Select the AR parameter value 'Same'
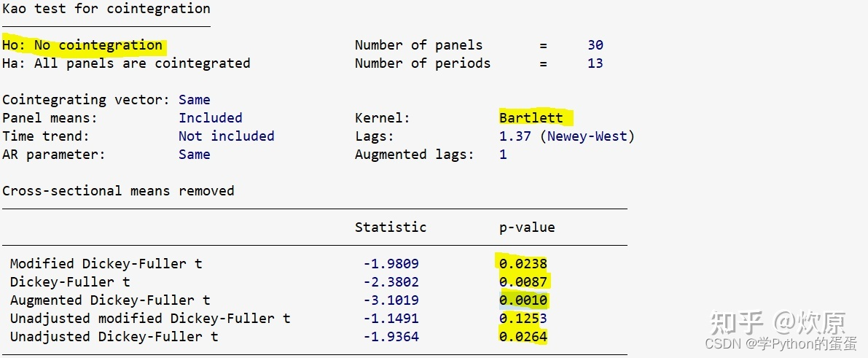This screenshot has height=358, width=868. (x=195, y=155)
